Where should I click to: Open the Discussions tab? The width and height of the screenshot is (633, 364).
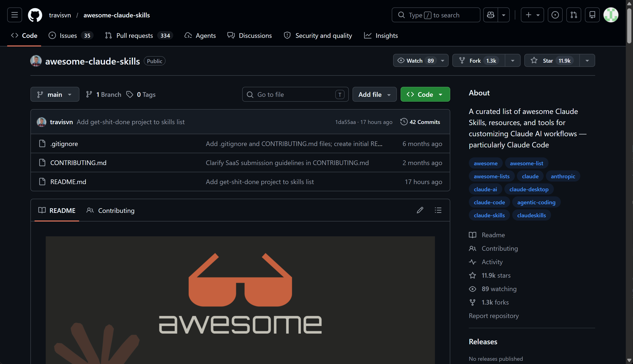coord(249,36)
